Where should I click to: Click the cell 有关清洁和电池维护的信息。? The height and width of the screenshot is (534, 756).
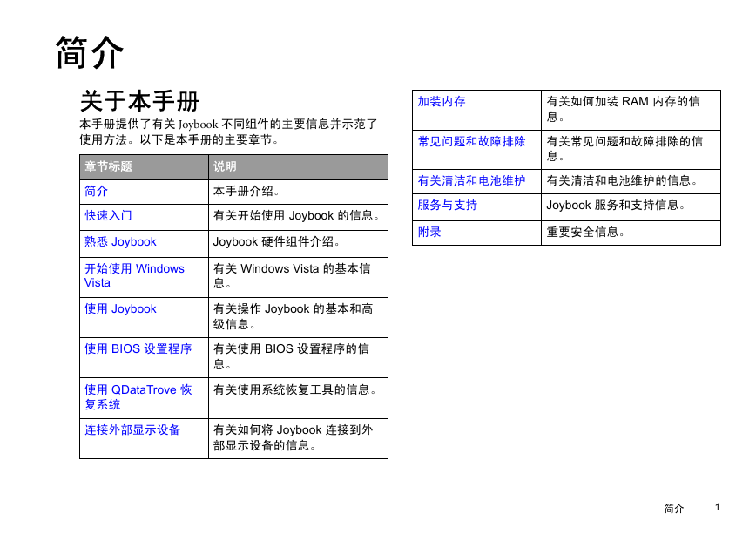pyautogui.click(x=631, y=181)
